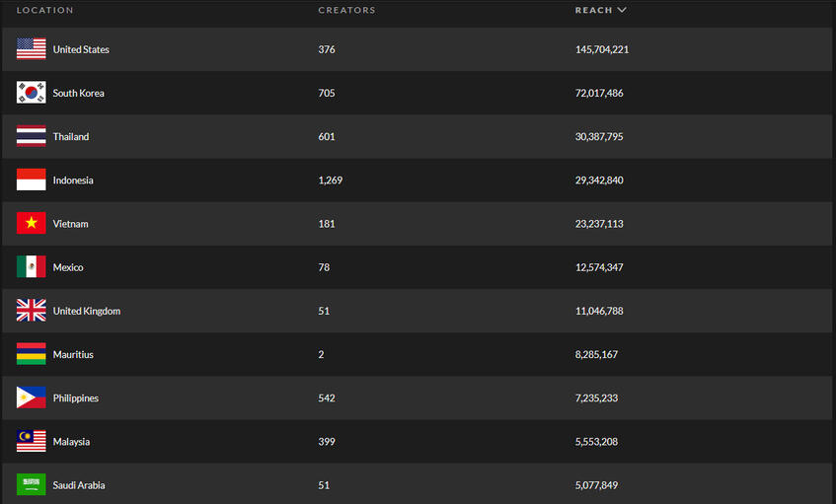The width and height of the screenshot is (836, 504).
Task: Open the Saudi Arabia location link
Action: (79, 485)
